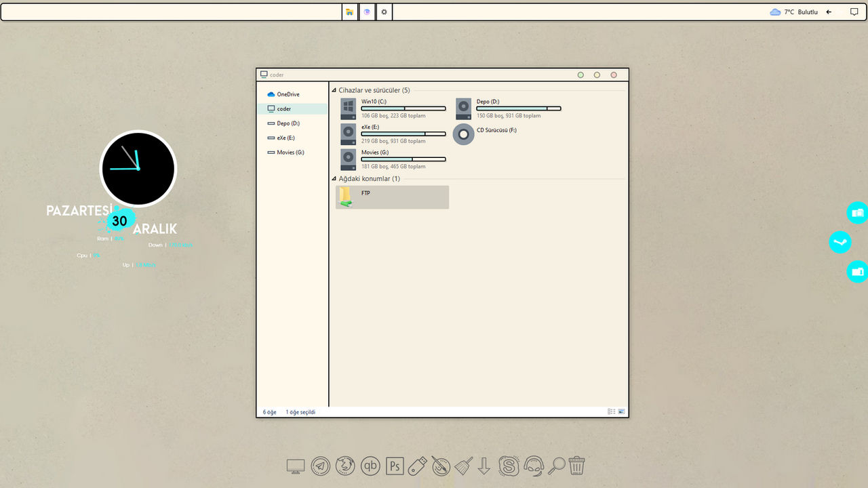The image size is (868, 488).
Task: Select Depo (D:) in the sidebar
Action: pyautogui.click(x=285, y=123)
